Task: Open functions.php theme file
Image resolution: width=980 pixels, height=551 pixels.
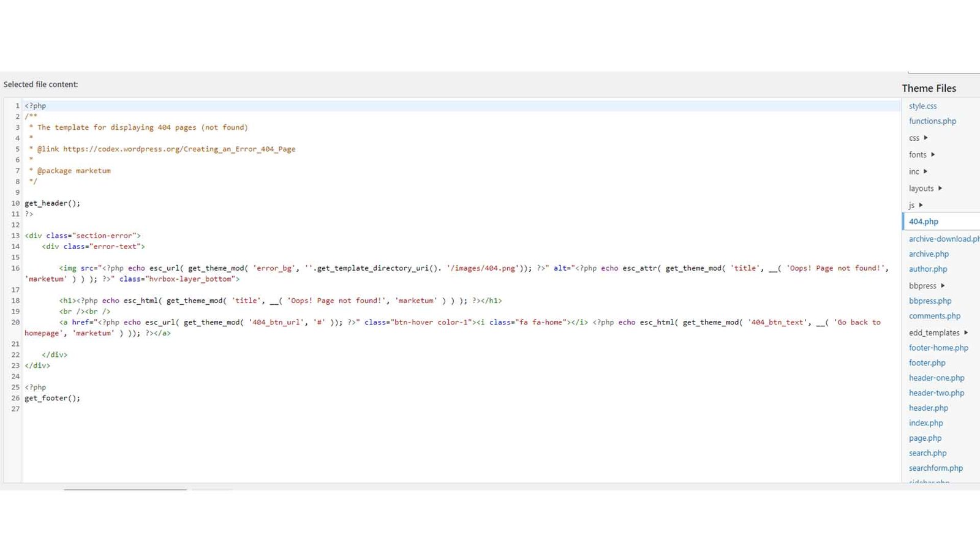Action: [x=932, y=121]
